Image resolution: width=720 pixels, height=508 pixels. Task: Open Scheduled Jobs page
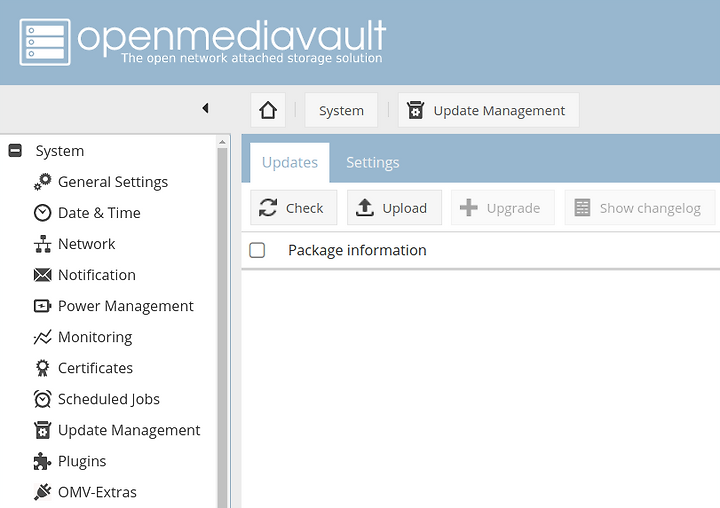(109, 399)
